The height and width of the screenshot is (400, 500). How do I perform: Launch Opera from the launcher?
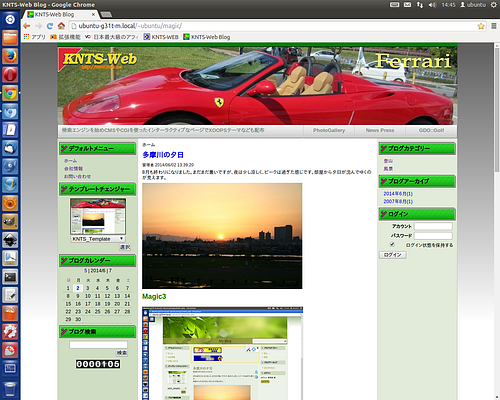tap(10, 75)
